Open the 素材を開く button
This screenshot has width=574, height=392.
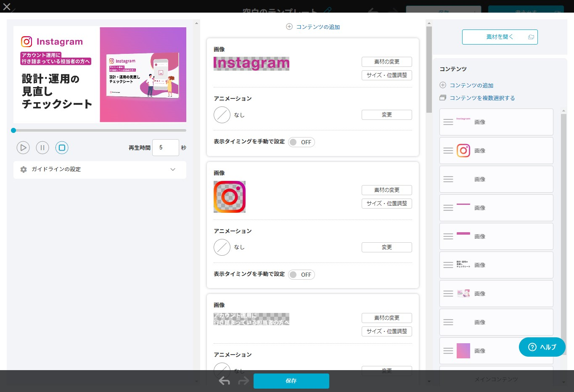(500, 37)
